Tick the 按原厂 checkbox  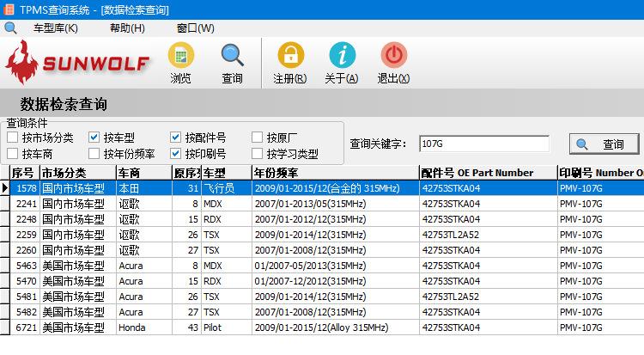click(x=258, y=138)
